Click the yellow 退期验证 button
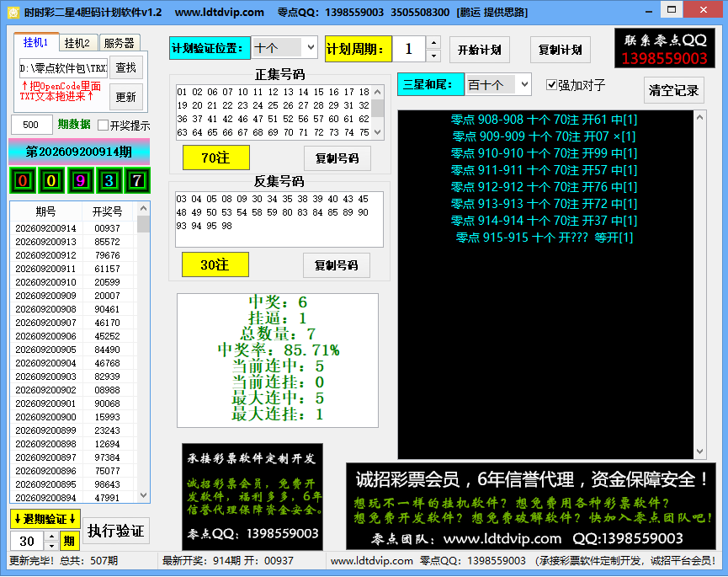 (x=45, y=519)
